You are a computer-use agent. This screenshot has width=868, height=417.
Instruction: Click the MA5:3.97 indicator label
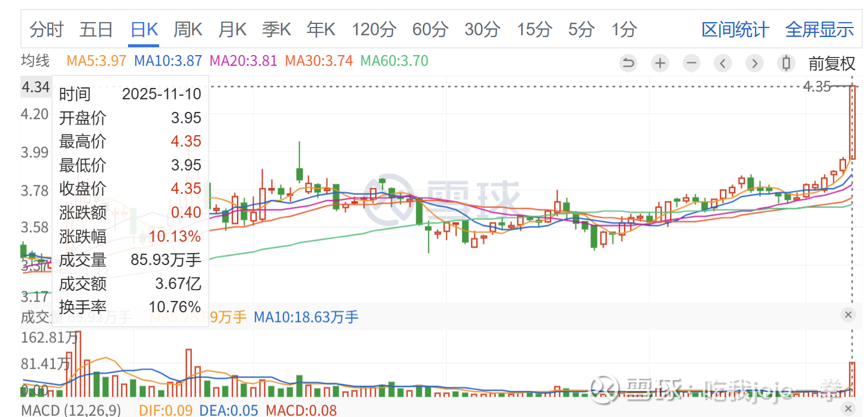pos(96,60)
